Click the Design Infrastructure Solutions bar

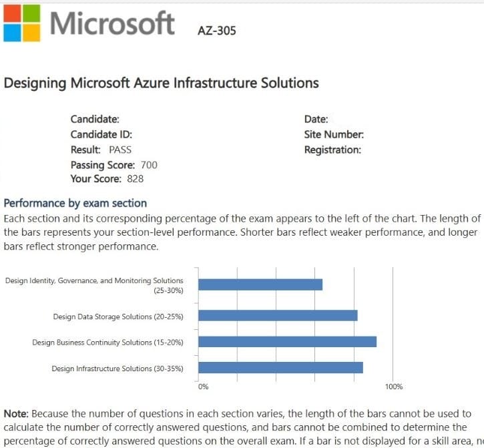click(x=280, y=368)
